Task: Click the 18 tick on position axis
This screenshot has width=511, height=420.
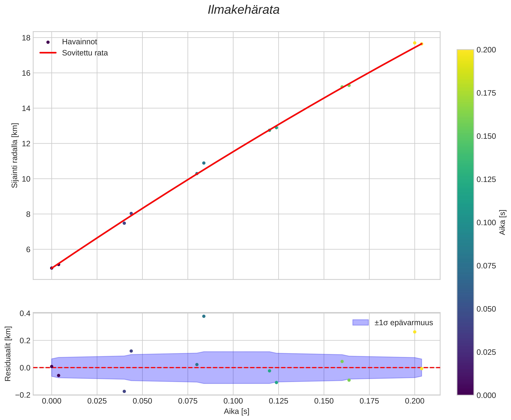Action: click(26, 38)
